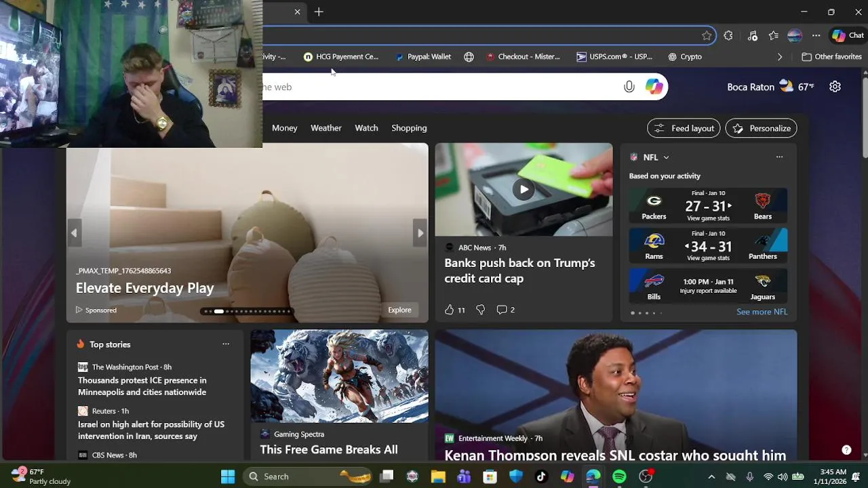Click the Feed layout button

pyautogui.click(x=684, y=128)
